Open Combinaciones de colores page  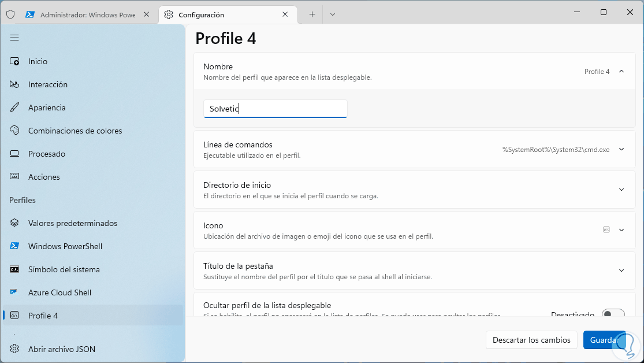pos(75,131)
